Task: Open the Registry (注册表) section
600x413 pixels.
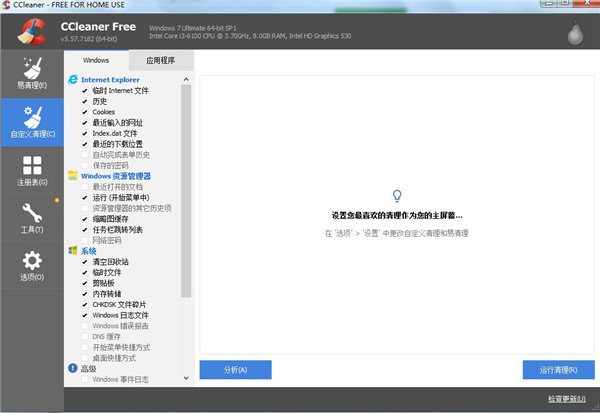Action: click(32, 170)
